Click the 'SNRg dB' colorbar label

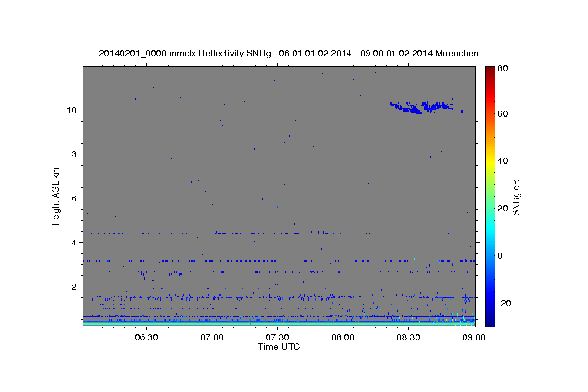tap(516, 197)
